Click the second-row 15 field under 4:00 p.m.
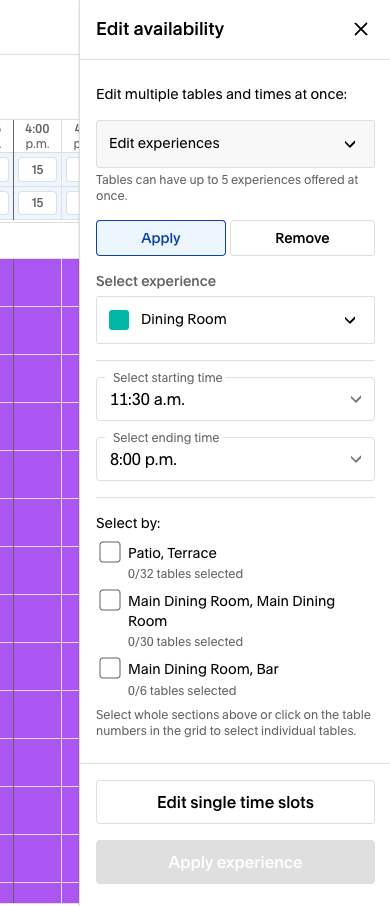The height and width of the screenshot is (906, 390). tap(38, 203)
